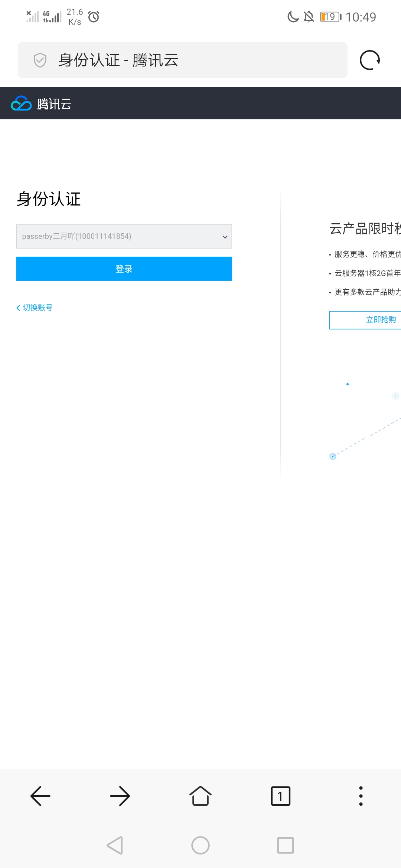The image size is (401, 868).
Task: Open the tab switcher showing 1 tab
Action: 281,796
